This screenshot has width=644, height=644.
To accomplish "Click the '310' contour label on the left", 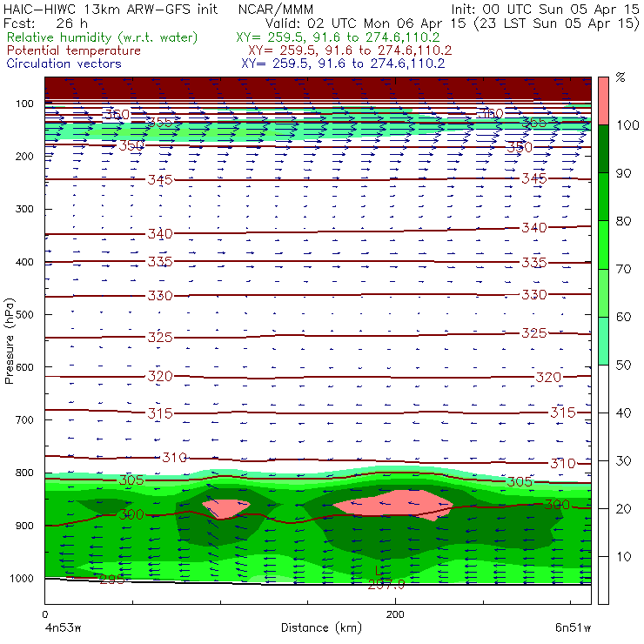I will pyautogui.click(x=175, y=457).
